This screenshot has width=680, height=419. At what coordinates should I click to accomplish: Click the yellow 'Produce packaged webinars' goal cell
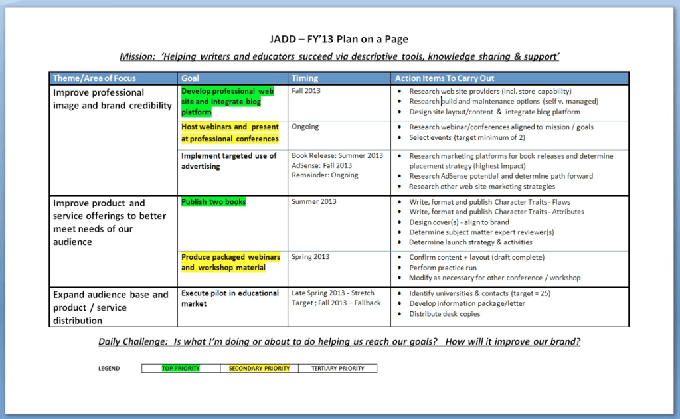(229, 262)
